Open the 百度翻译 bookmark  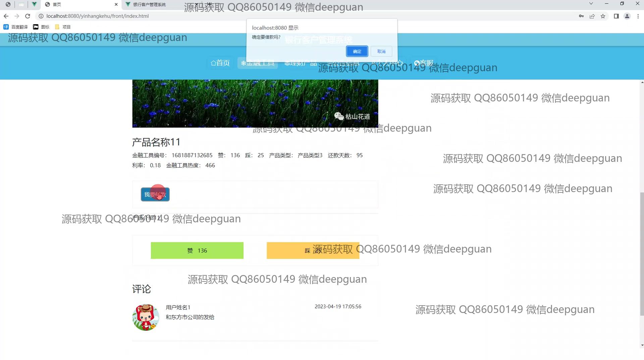[x=15, y=27]
